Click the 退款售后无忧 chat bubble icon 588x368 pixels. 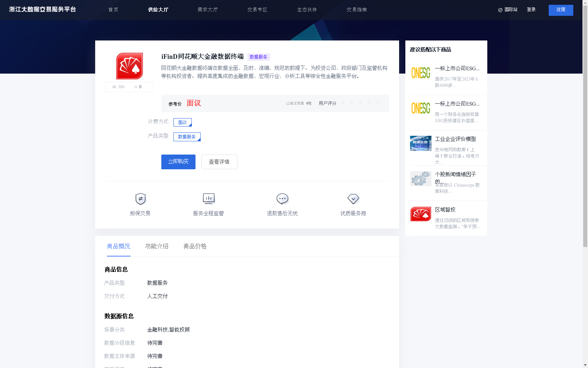pyautogui.click(x=282, y=199)
